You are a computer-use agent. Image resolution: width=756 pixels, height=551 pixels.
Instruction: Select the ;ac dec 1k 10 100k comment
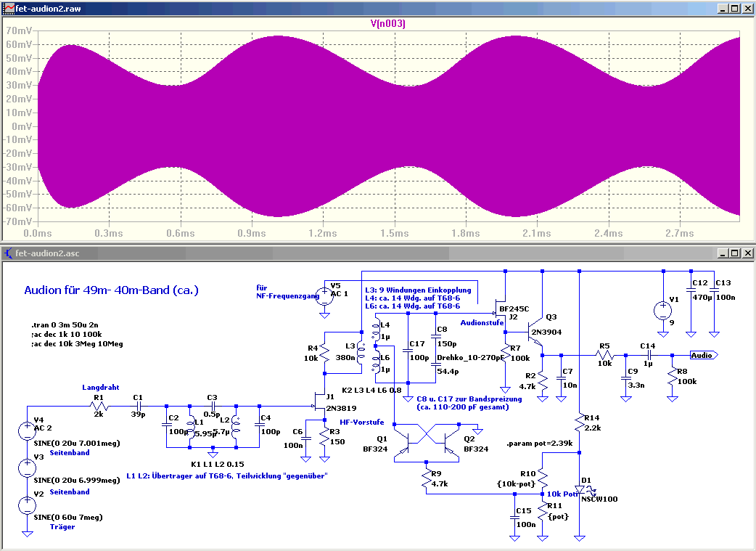[x=66, y=334]
